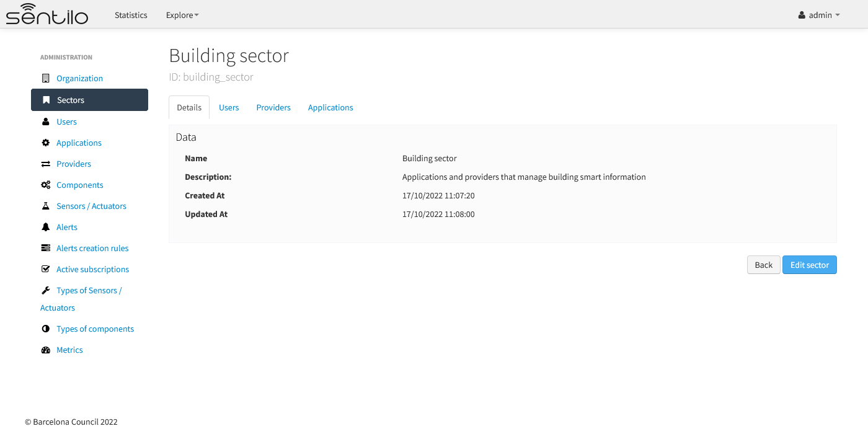This screenshot has width=868, height=434.
Task: Open the Metrics sidebar link
Action: [69, 350]
